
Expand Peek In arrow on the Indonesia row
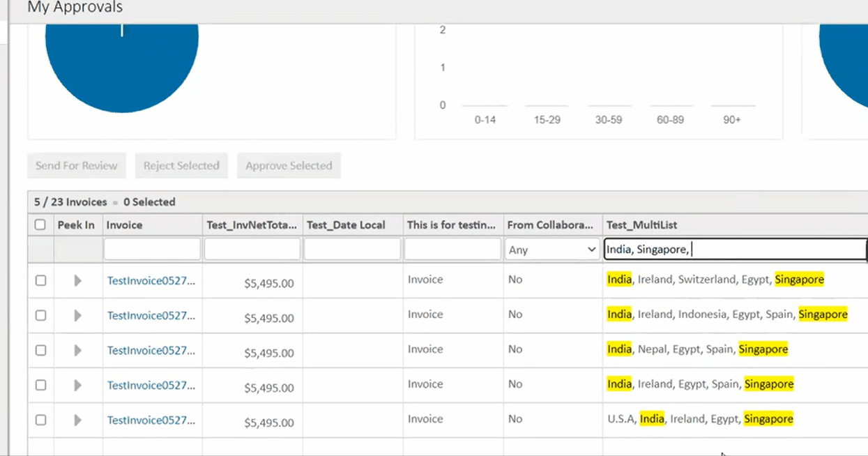[x=77, y=315]
